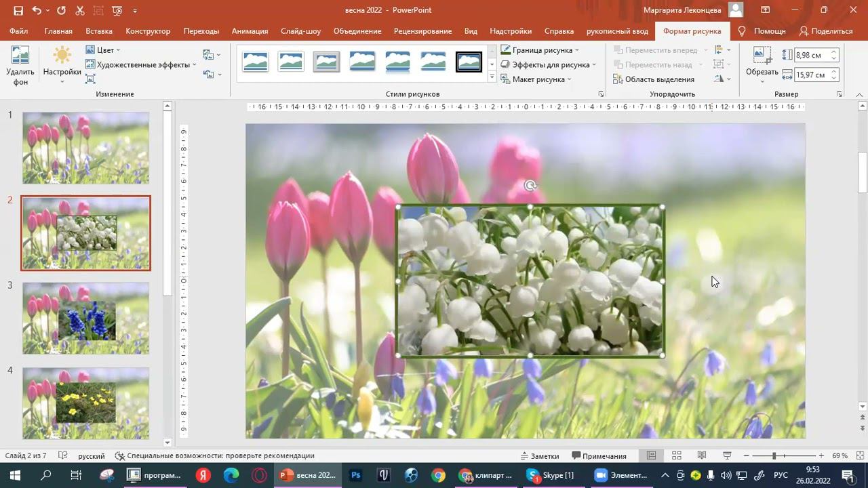The height and width of the screenshot is (488, 868).
Task: Click the Save icon in quick access toolbar
Action: pyautogui.click(x=18, y=10)
